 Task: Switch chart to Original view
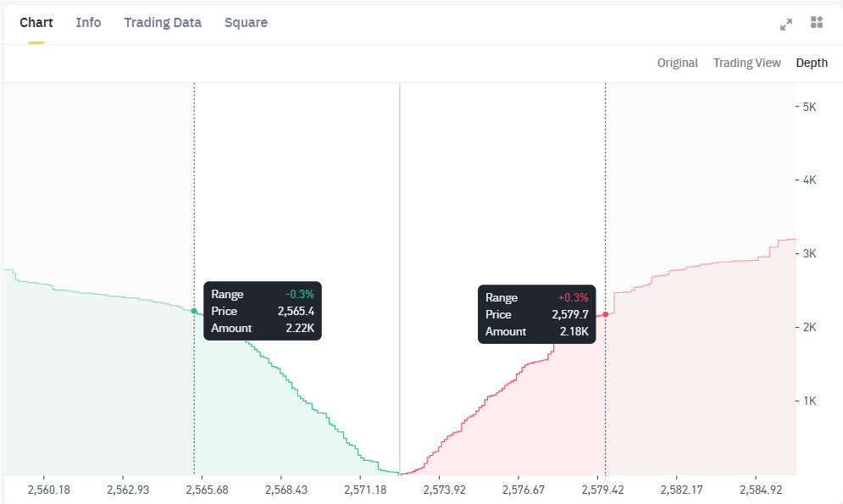point(677,63)
